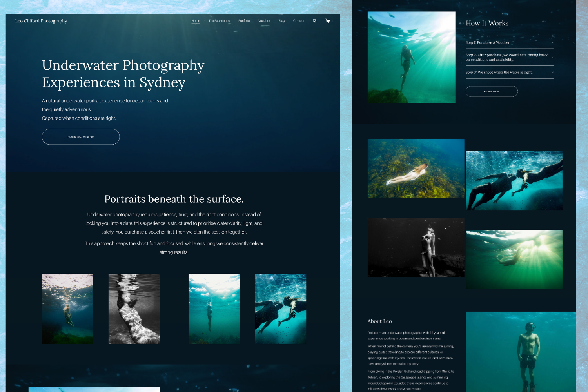Open teal vertical diver portrait thumbnail

(x=214, y=309)
